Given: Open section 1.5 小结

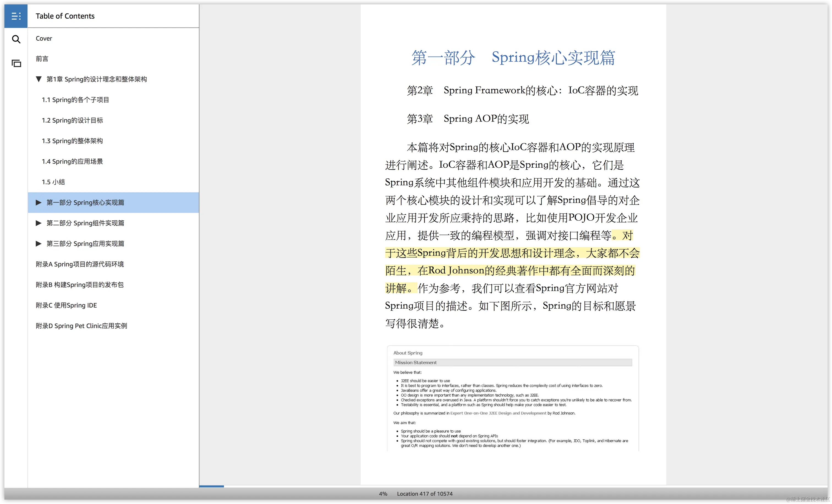Looking at the screenshot, I should pos(53,182).
